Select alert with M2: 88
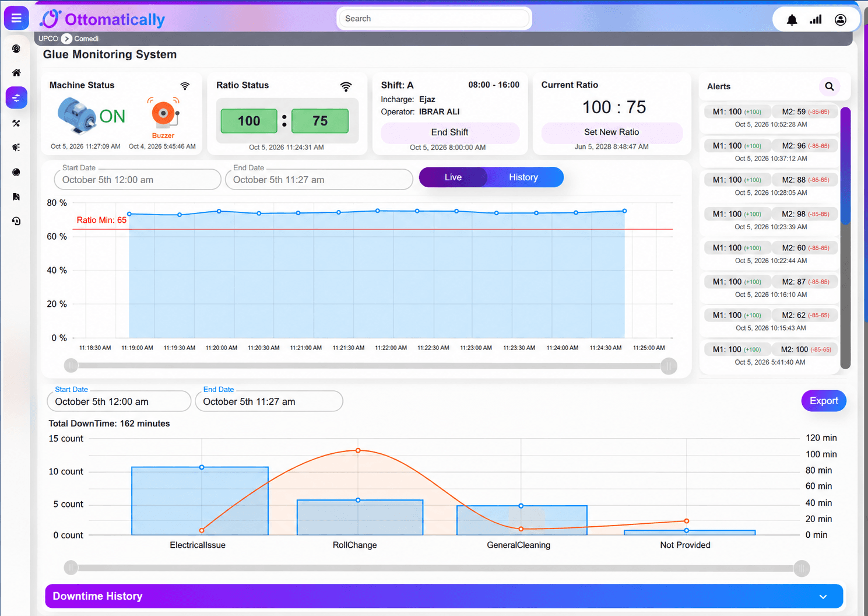The height and width of the screenshot is (616, 868). click(x=771, y=185)
